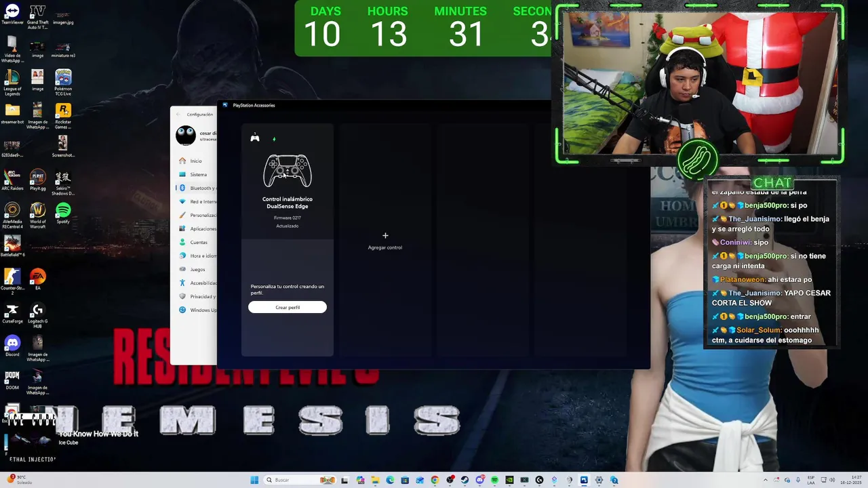This screenshot has width=868, height=488.
Task: Open Sistema in the Configuración sidebar
Action: pyautogui.click(x=195, y=174)
